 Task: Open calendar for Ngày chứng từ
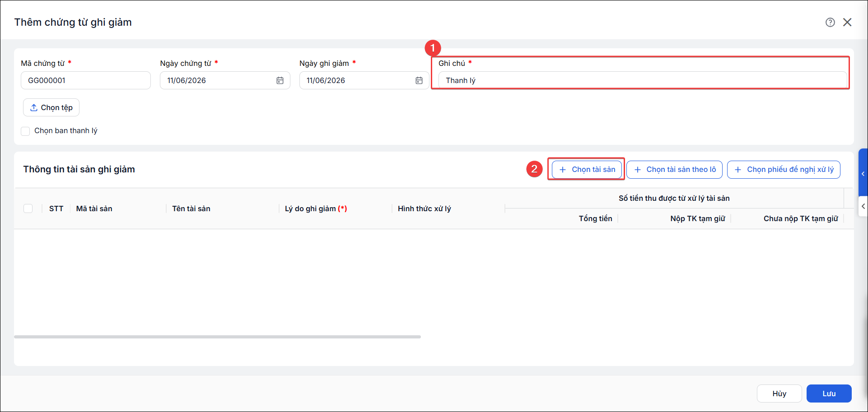[280, 80]
